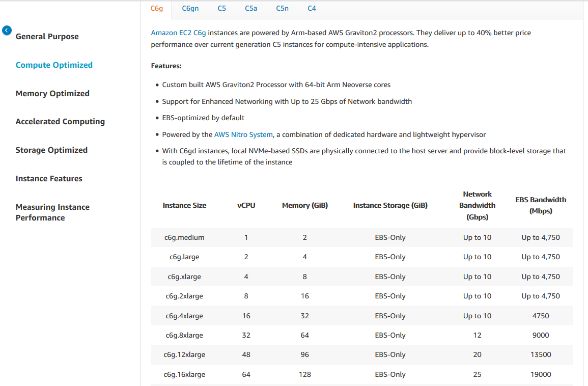Navigate to Storage Optimized

coord(51,150)
